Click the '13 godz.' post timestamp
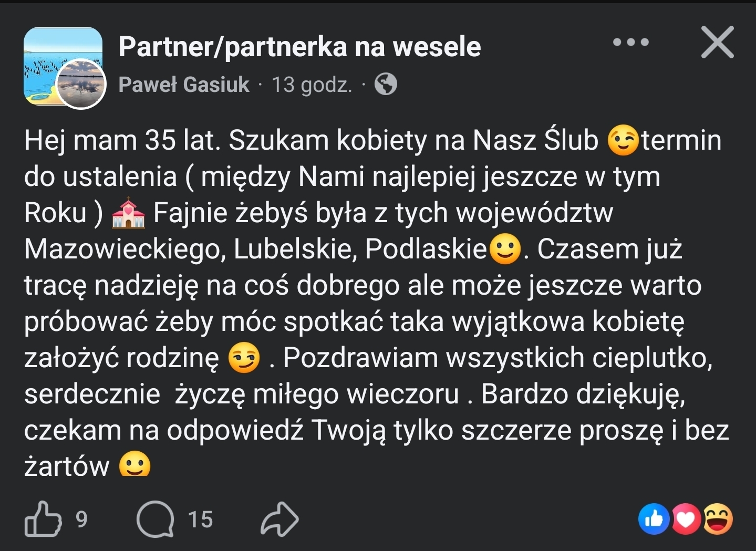Screen dimensions: 756x551 point(312,84)
